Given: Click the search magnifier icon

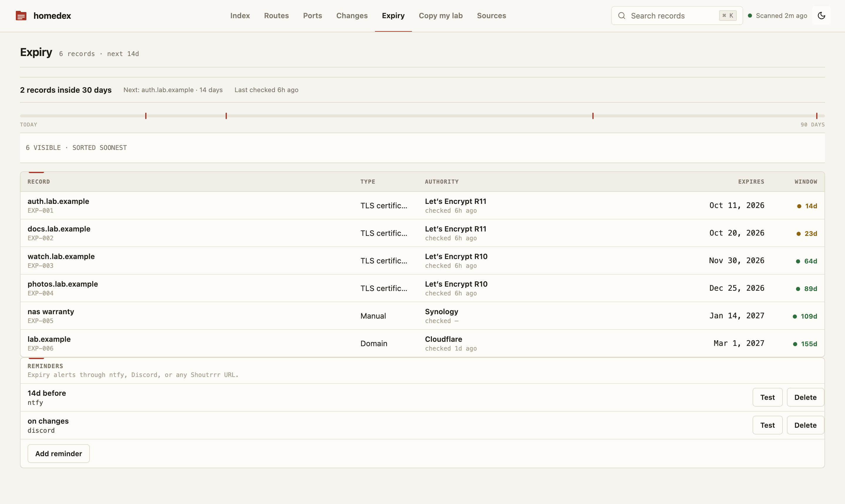Looking at the screenshot, I should [621, 16].
